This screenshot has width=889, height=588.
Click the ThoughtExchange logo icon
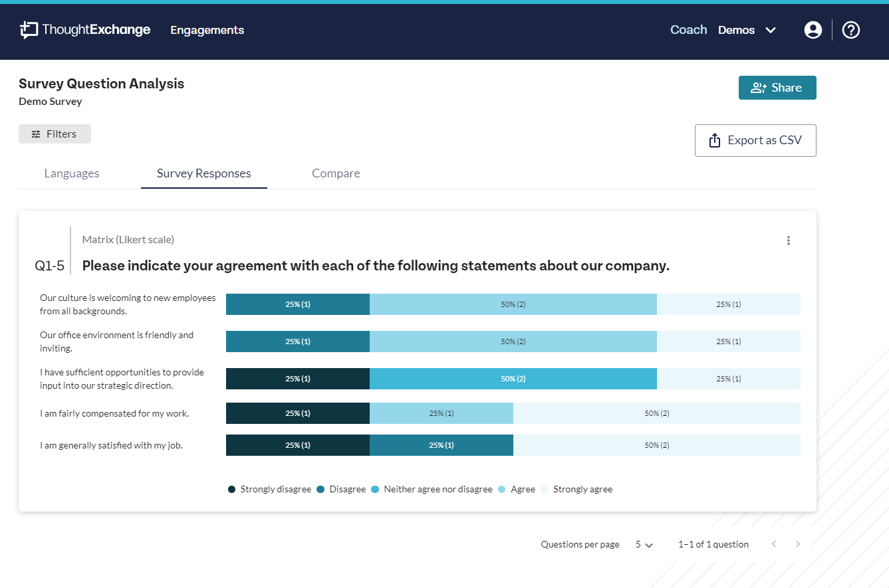29,30
